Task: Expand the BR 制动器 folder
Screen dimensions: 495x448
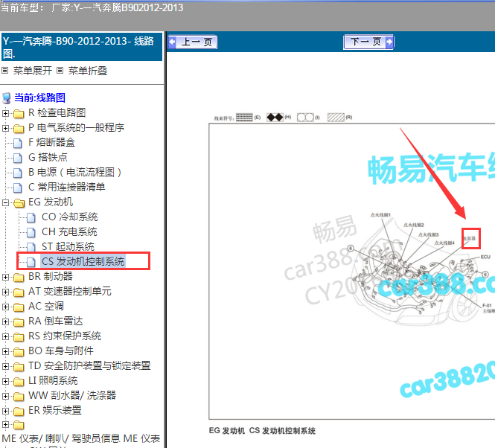Action: (x=5, y=277)
